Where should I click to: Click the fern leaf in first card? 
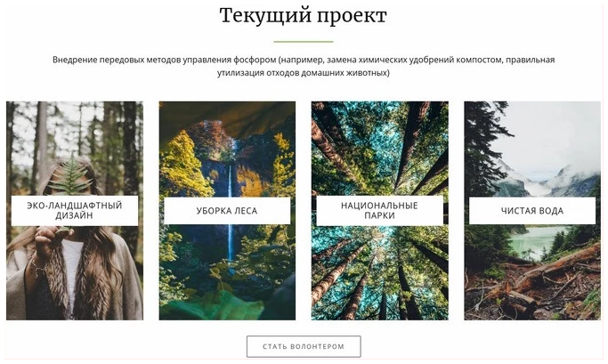(70, 174)
